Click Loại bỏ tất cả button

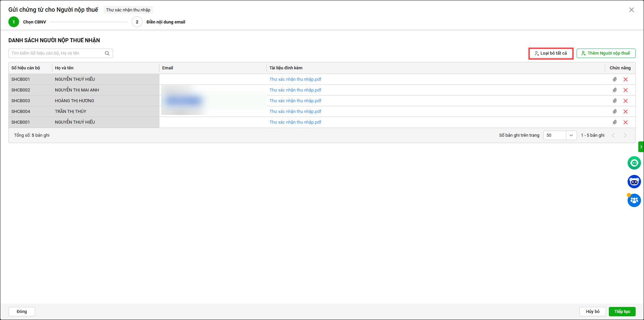point(551,53)
